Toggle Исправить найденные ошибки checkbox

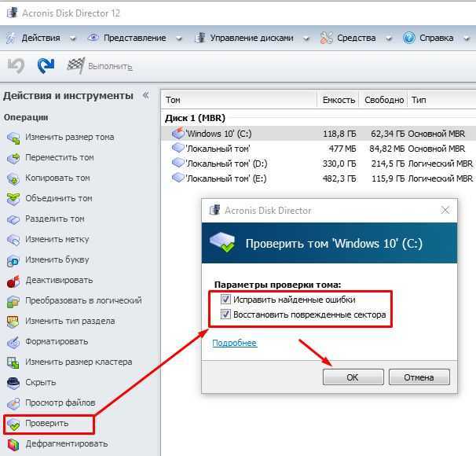tap(225, 300)
